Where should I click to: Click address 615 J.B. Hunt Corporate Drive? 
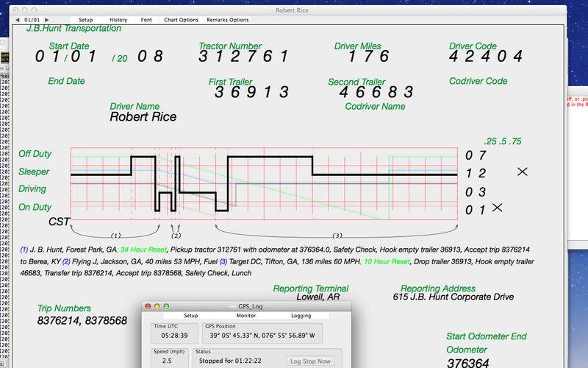click(453, 297)
